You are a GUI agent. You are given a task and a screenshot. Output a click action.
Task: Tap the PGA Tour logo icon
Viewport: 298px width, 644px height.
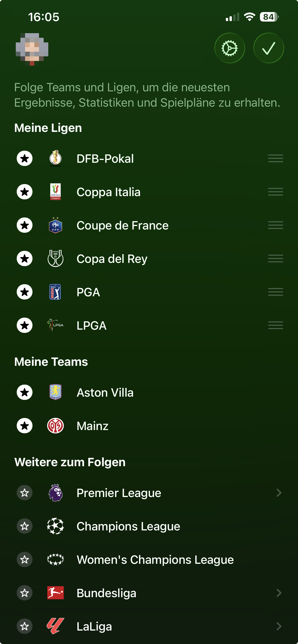(55, 292)
